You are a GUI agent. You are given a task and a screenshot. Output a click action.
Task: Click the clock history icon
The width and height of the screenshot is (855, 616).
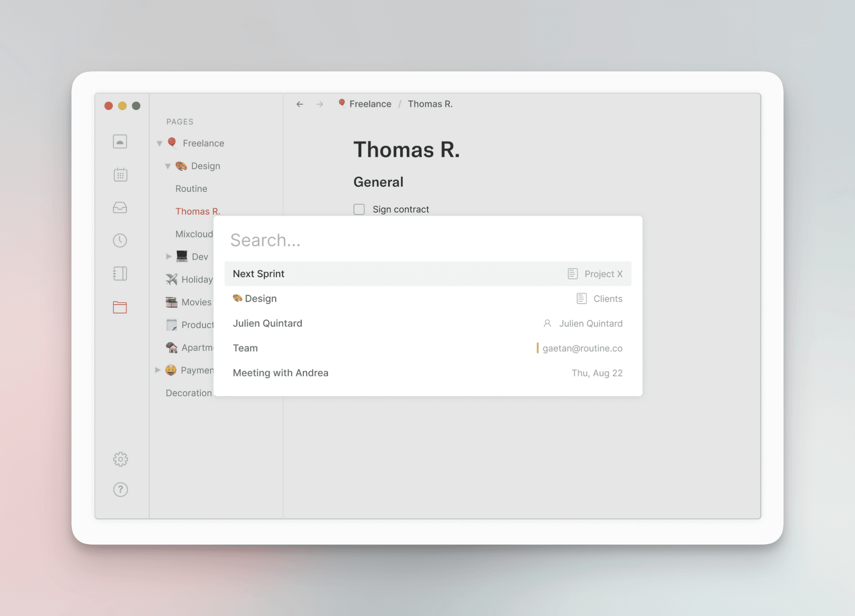click(x=120, y=240)
